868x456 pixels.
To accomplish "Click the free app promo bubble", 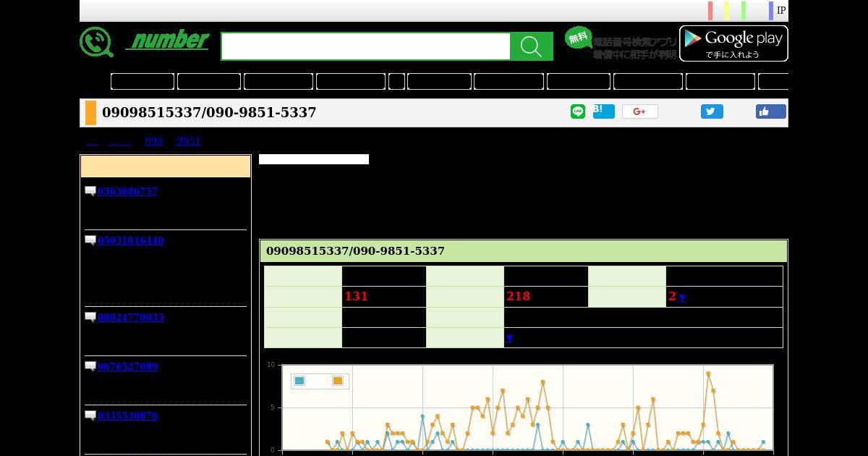I will pyautogui.click(x=578, y=38).
